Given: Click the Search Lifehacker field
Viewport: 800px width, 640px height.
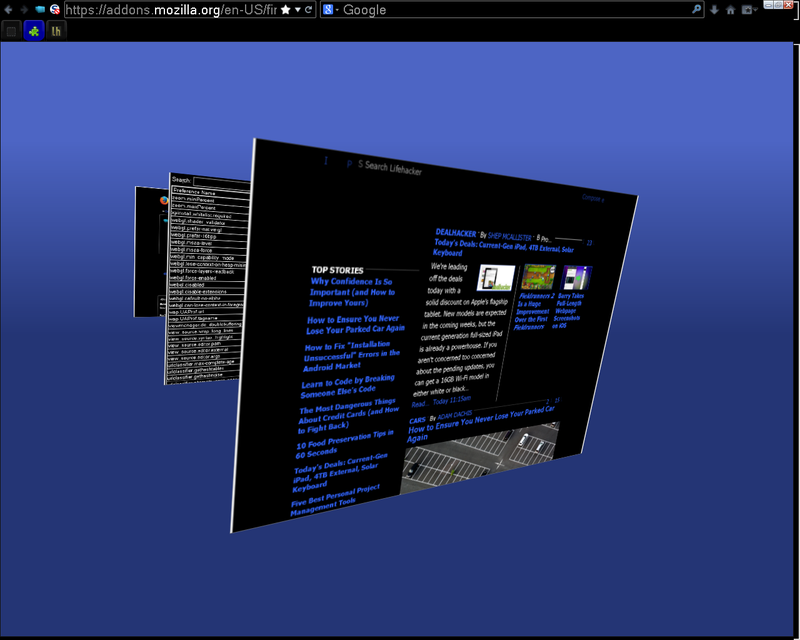Looking at the screenshot, I should click(390, 168).
